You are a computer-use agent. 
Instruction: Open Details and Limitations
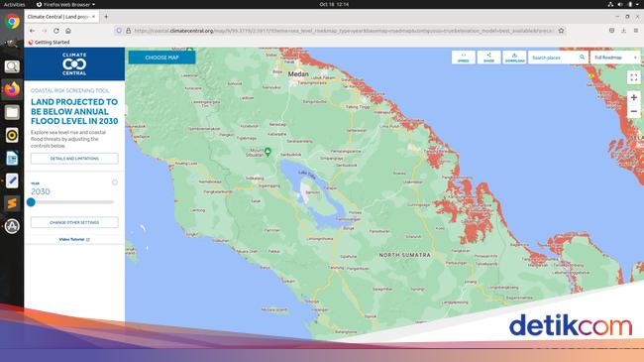74,159
